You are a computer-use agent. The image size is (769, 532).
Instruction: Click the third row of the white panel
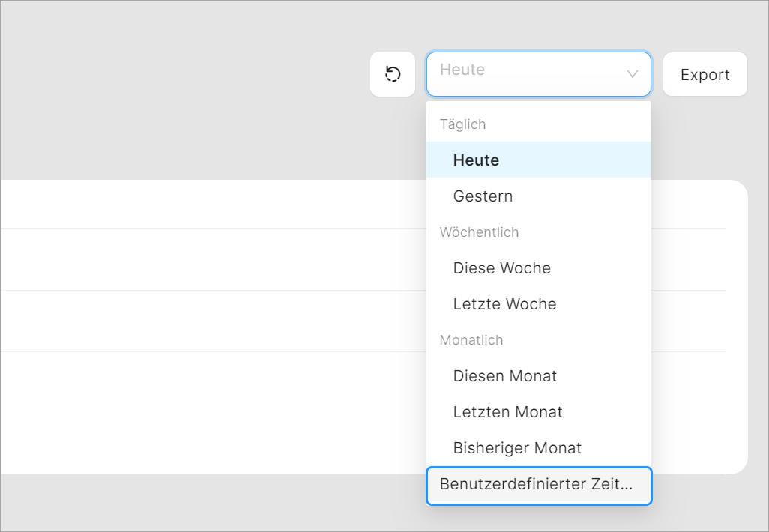(x=210, y=321)
